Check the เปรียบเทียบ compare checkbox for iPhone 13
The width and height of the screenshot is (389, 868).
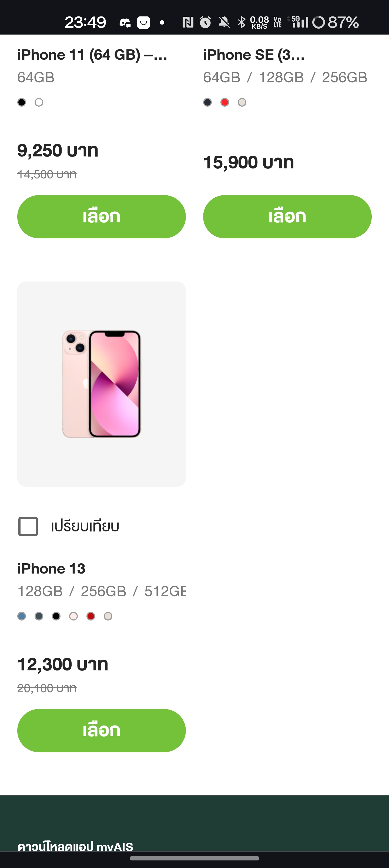click(28, 526)
